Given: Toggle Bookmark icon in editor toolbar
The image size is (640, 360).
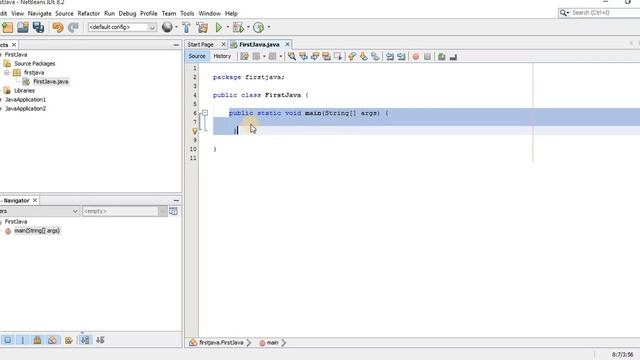Looking at the screenshot, I should point(375,56).
